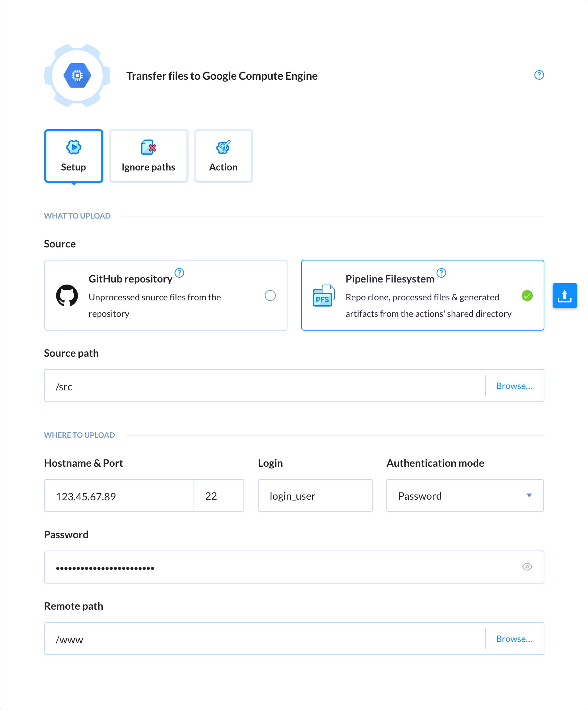Switch to the Ignore paths tab
Viewport: 588px width, 710px height.
[x=148, y=156]
